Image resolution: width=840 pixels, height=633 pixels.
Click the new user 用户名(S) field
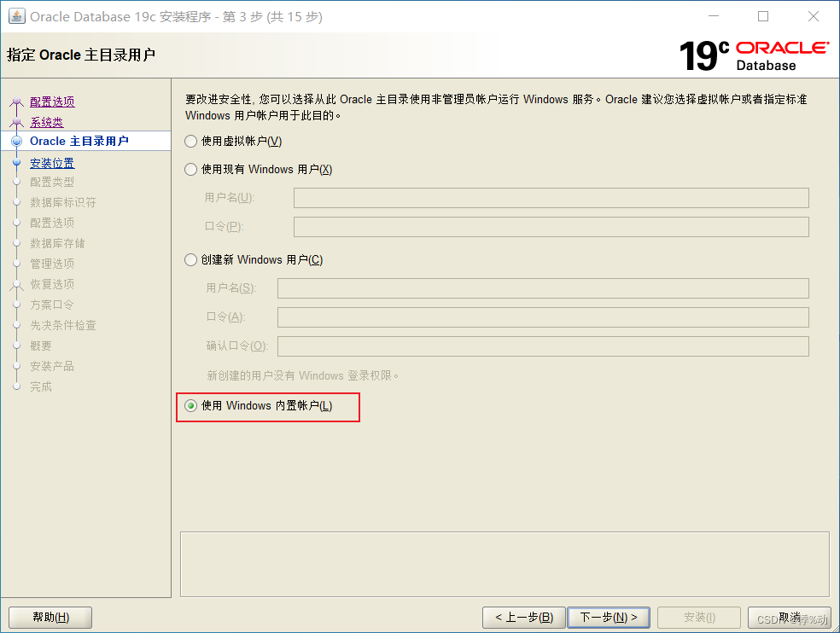pos(543,288)
